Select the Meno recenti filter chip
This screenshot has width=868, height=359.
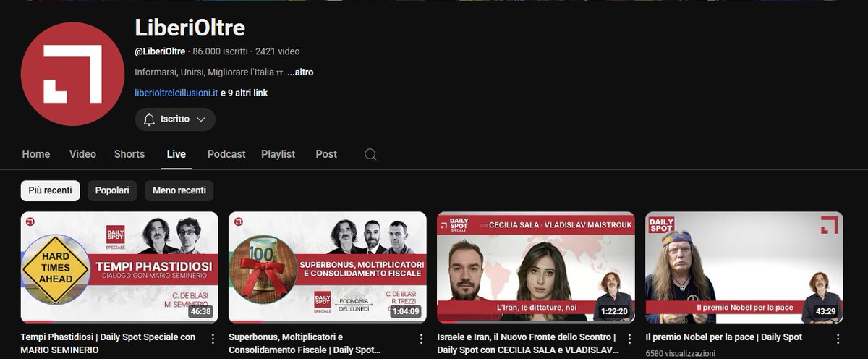pos(179,190)
